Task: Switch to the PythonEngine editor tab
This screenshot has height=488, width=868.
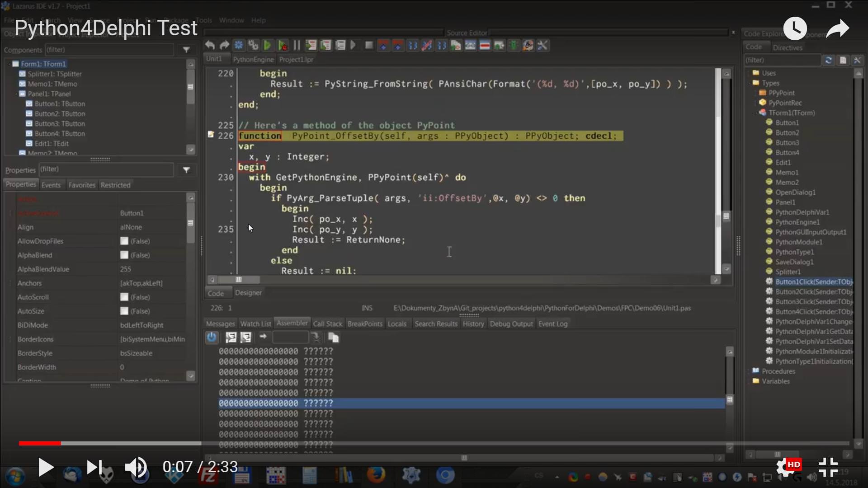Action: click(253, 59)
